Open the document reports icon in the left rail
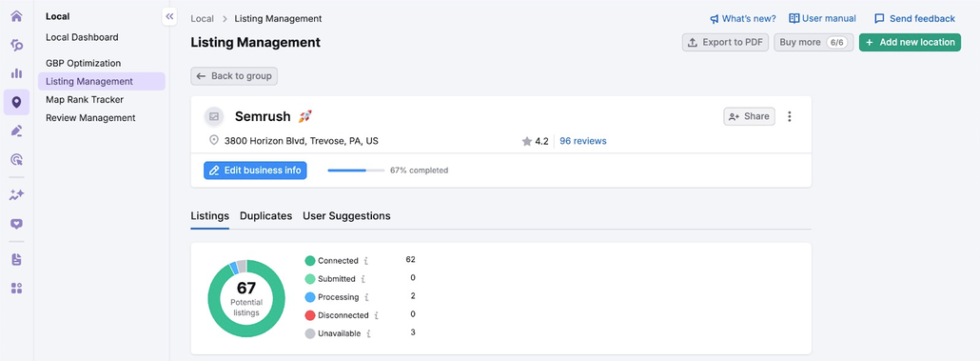The image size is (980, 361). [x=16, y=260]
